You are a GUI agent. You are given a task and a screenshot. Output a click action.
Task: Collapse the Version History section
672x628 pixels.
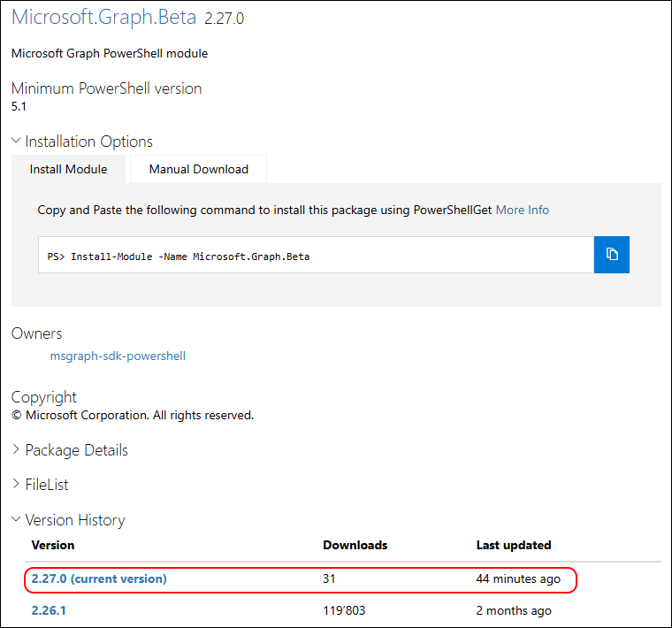point(68,519)
